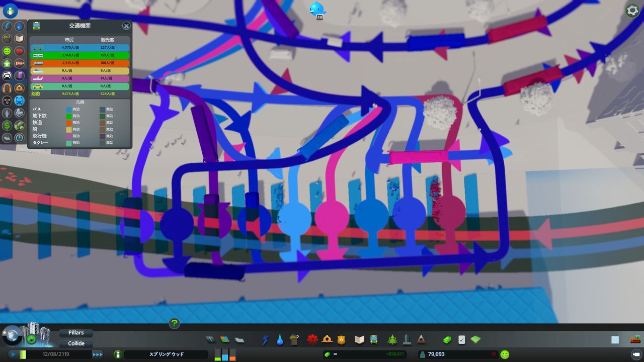Open the happiness info view
This screenshot has width=644, height=362.
7,51
